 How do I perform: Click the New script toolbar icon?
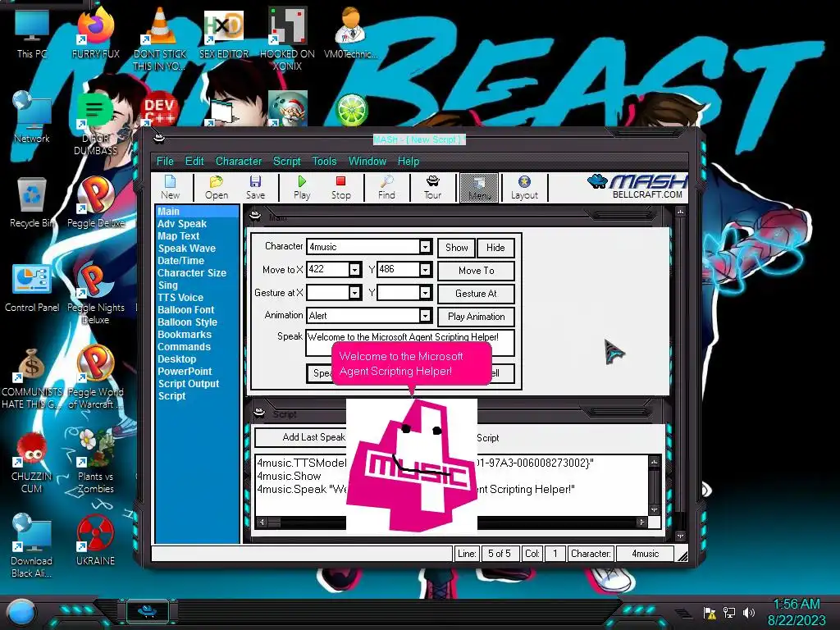(171, 188)
